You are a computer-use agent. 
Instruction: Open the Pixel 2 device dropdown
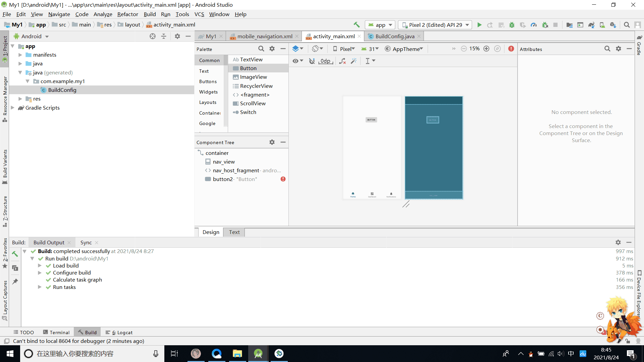pyautogui.click(x=435, y=25)
